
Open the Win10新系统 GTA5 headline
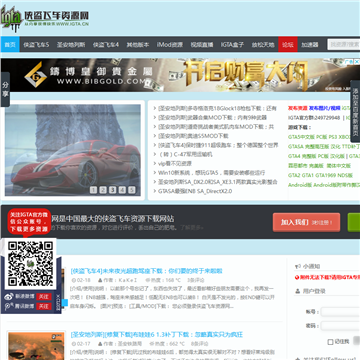point(211,173)
